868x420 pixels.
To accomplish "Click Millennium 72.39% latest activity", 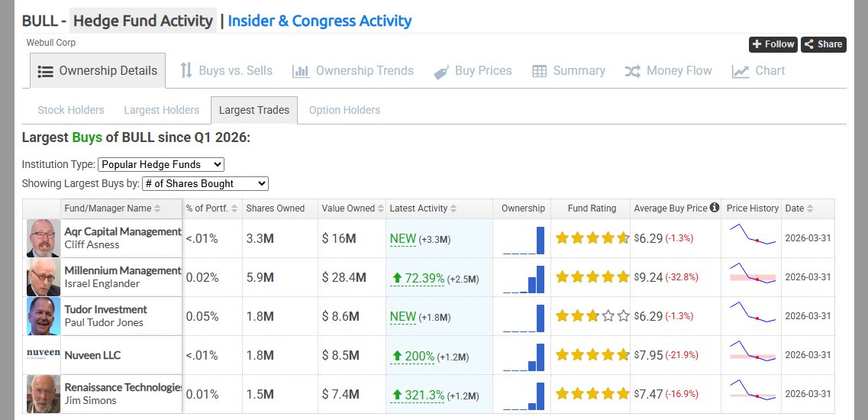I will pyautogui.click(x=418, y=278).
